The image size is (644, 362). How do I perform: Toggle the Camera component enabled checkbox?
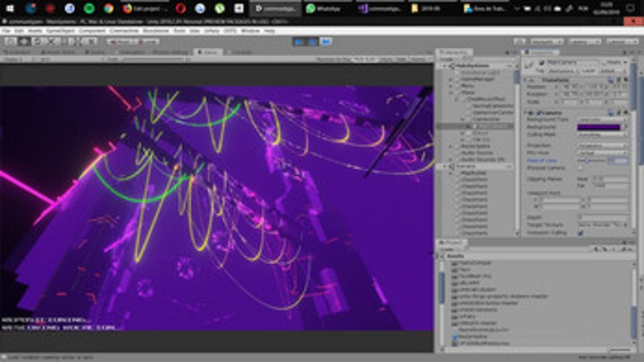539,113
